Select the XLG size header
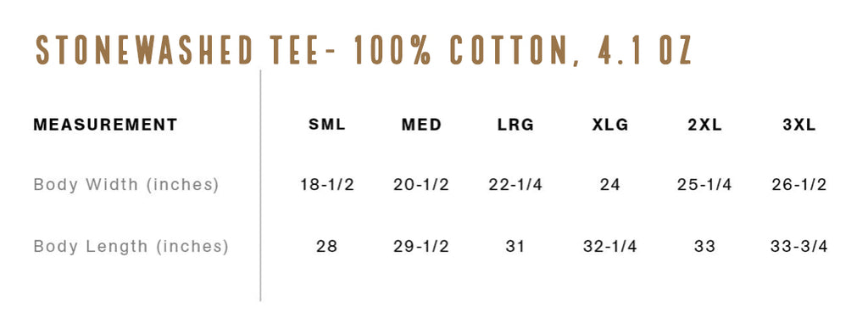 pyautogui.click(x=610, y=125)
